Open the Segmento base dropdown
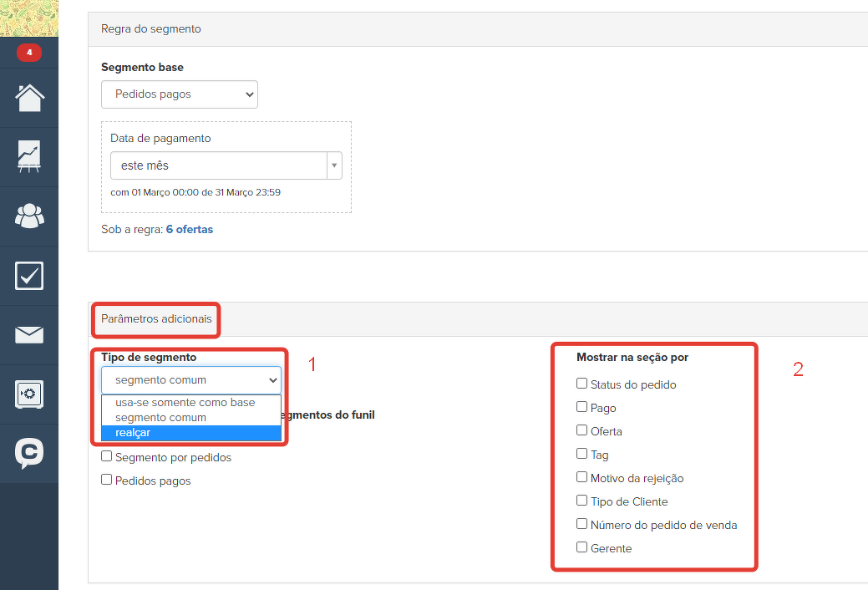The width and height of the screenshot is (868, 590). 180,94
